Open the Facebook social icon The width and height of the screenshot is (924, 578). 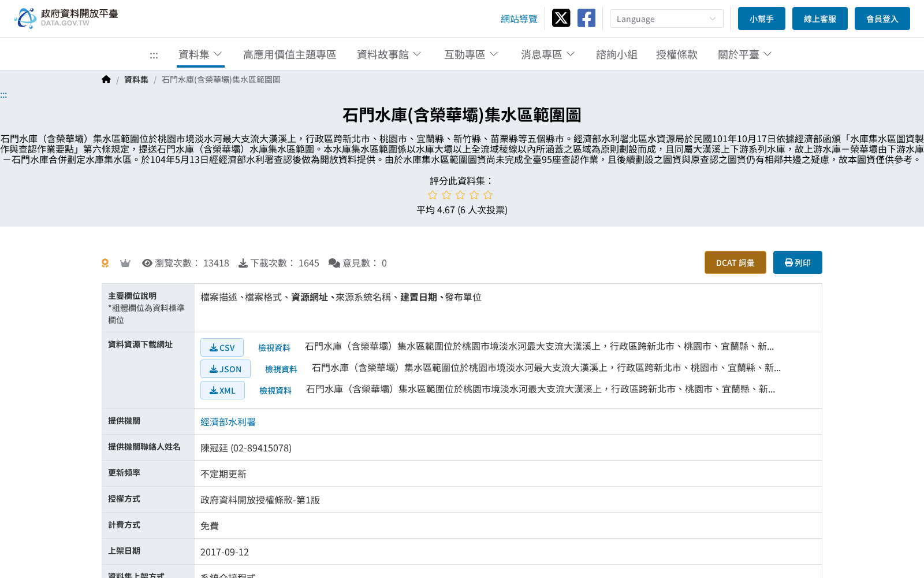(586, 18)
